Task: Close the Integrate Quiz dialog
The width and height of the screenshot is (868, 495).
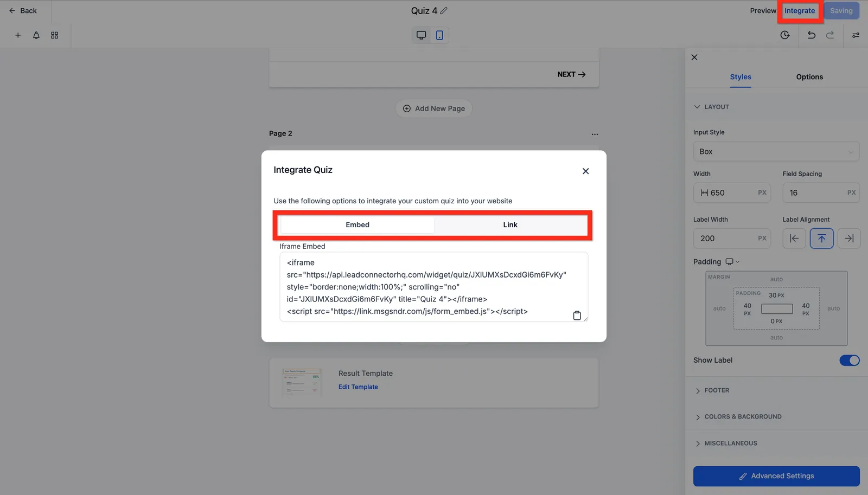Action: [585, 171]
